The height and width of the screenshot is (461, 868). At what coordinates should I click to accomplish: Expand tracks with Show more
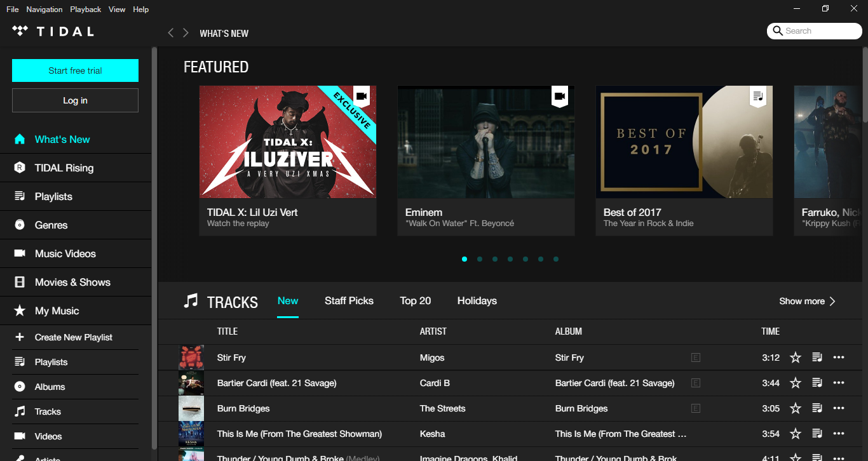(x=807, y=301)
